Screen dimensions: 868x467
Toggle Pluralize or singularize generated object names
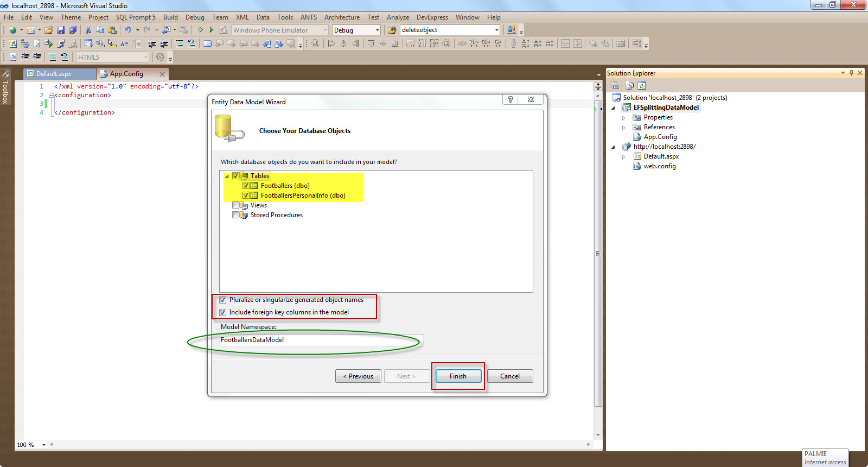[222, 300]
